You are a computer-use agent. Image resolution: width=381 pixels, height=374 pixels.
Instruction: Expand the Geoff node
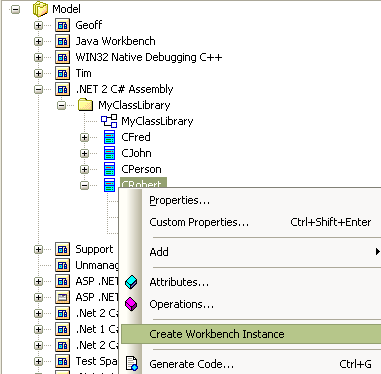38,25
